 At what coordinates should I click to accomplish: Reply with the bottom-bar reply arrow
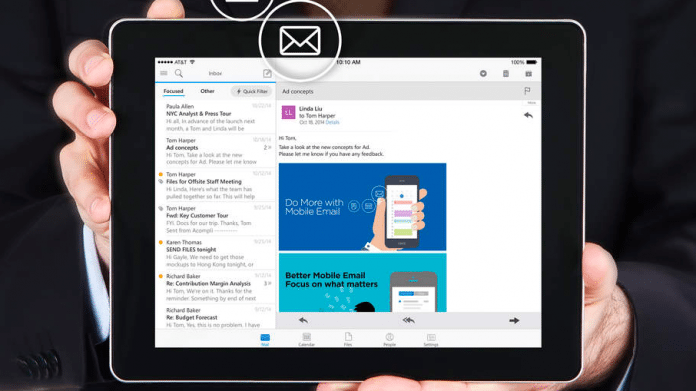click(x=303, y=320)
